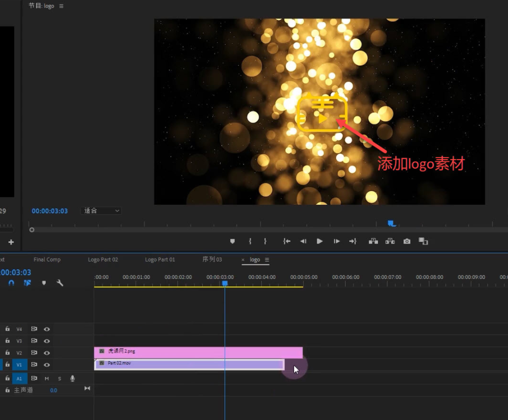Viewport: 508px width, 420px height.
Task: Hide track V2 with eye icon
Action: pyautogui.click(x=47, y=353)
